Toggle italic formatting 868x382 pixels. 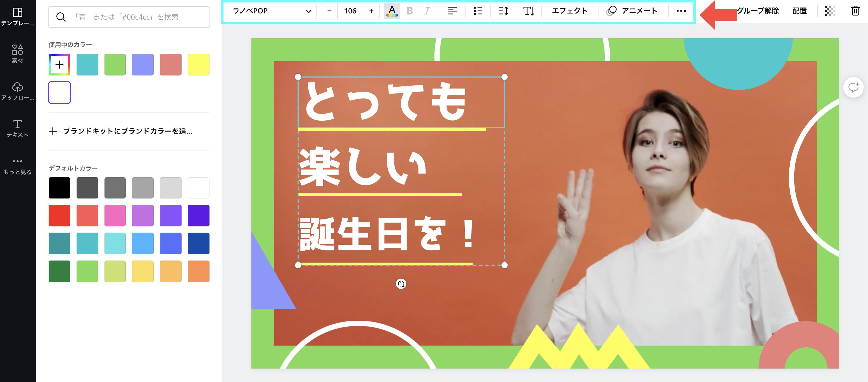427,11
